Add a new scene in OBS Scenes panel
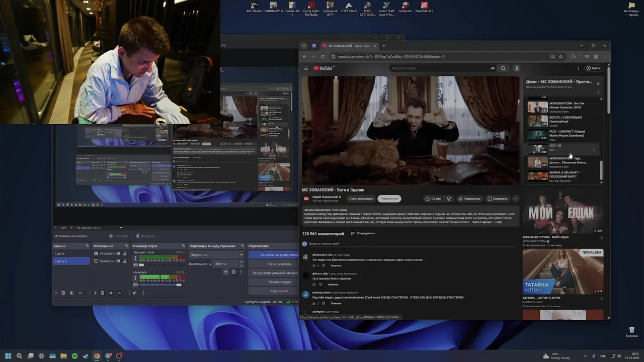The width and height of the screenshot is (644, 362). pos(56,293)
